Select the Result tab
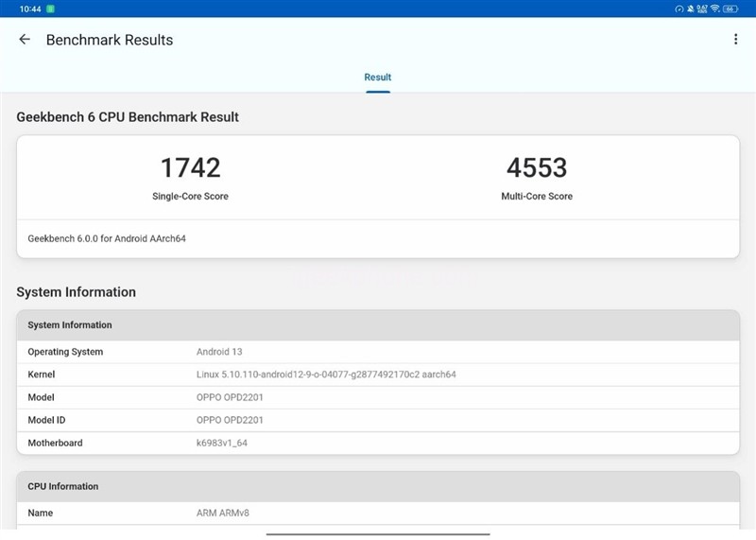 coord(378,78)
